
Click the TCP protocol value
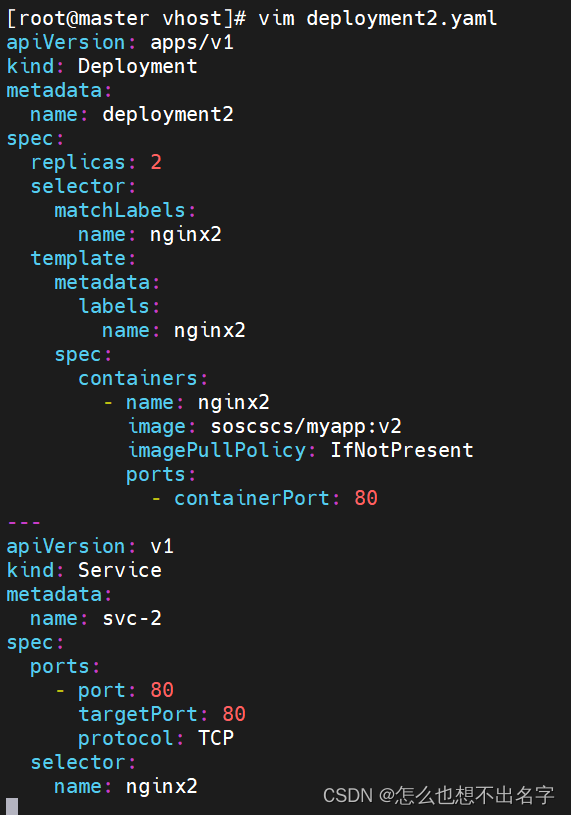point(216,738)
